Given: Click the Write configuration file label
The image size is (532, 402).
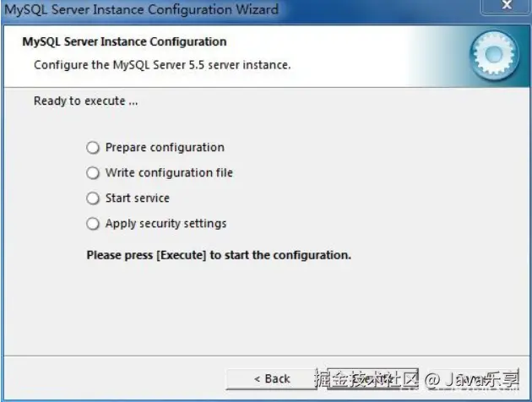Looking at the screenshot, I should [x=169, y=173].
